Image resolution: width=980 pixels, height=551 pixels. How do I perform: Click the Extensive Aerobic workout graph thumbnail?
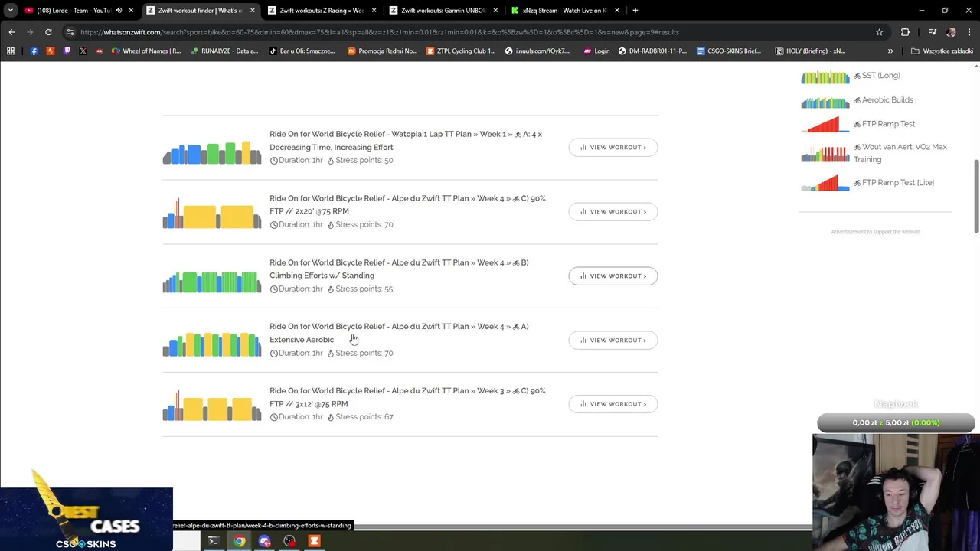tap(212, 344)
